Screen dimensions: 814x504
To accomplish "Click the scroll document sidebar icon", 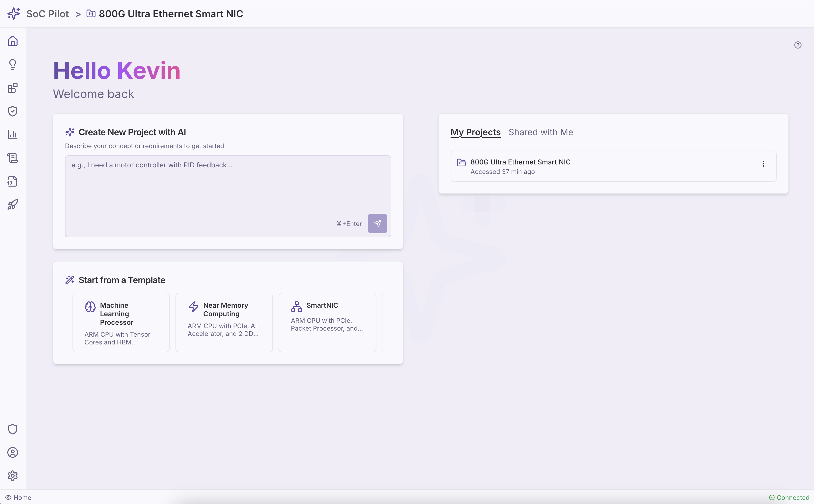I will pos(13,158).
